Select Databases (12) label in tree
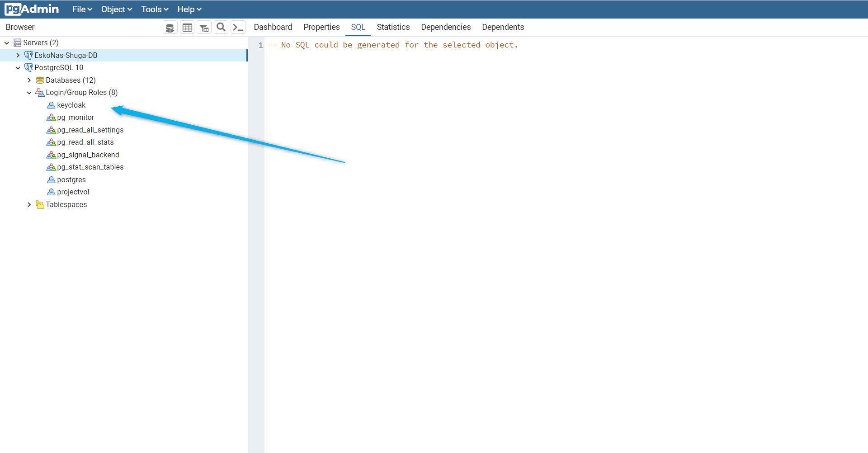The height and width of the screenshot is (453, 868). pyautogui.click(x=71, y=80)
